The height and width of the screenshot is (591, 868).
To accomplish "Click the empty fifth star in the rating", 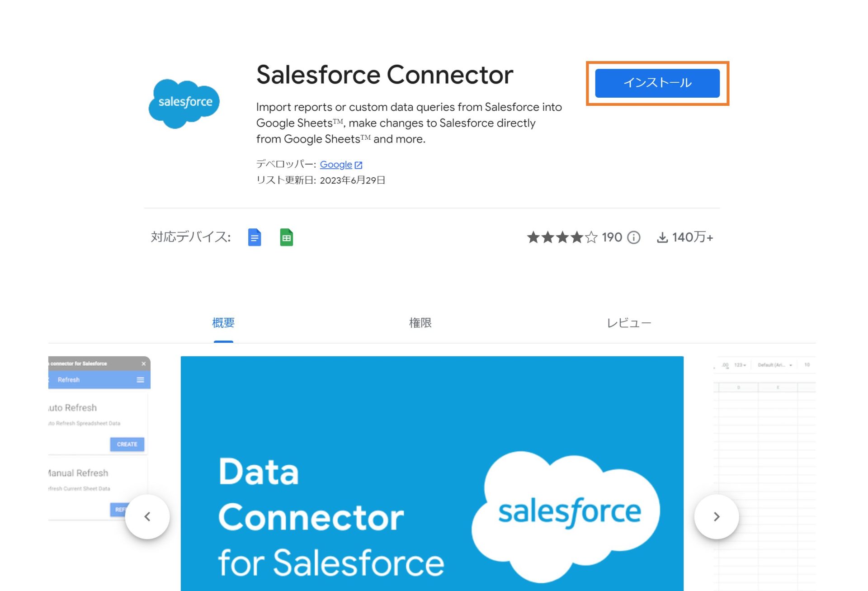I will (x=592, y=236).
